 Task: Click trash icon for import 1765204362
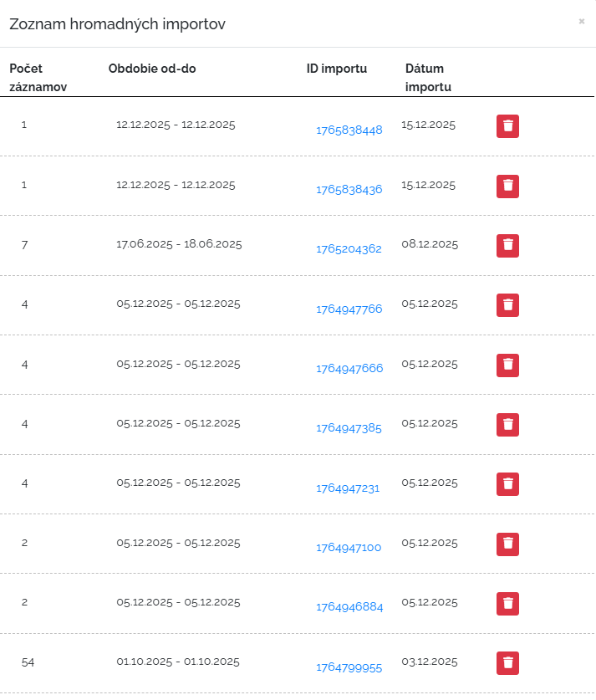507,245
